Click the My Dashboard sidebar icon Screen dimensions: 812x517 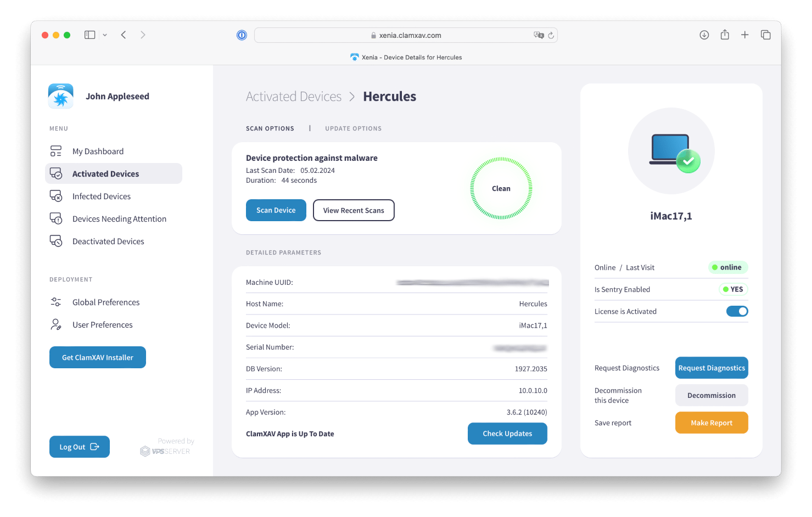56,151
